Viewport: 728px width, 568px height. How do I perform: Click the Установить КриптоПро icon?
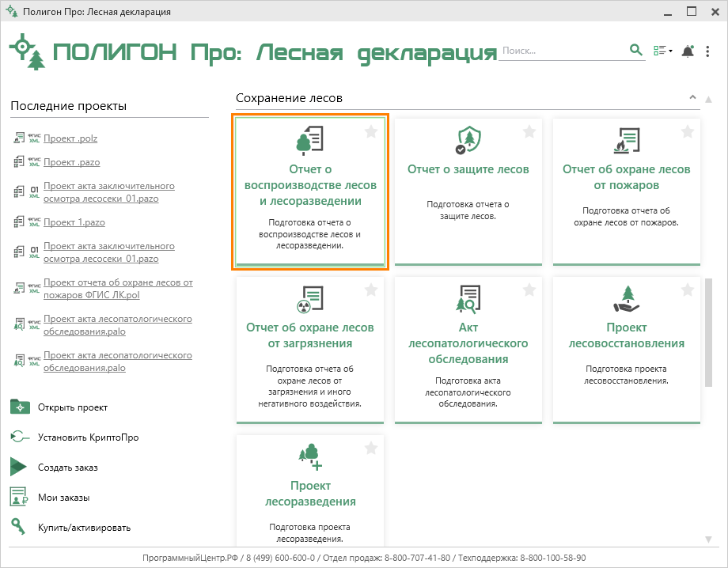point(20,437)
